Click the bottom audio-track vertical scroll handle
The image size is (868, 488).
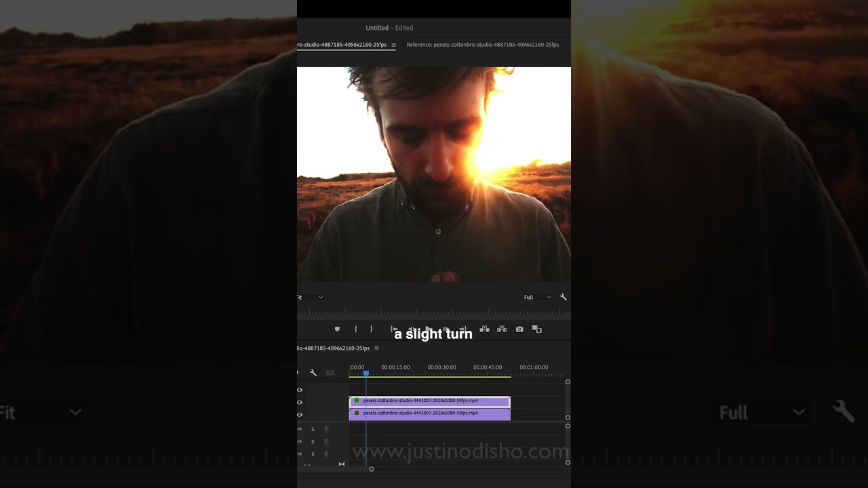point(568,463)
